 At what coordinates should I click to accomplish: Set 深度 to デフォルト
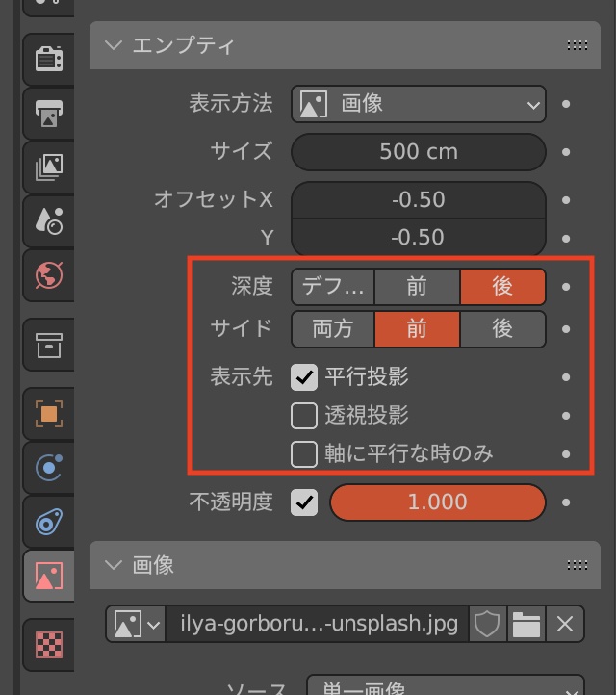point(333,286)
